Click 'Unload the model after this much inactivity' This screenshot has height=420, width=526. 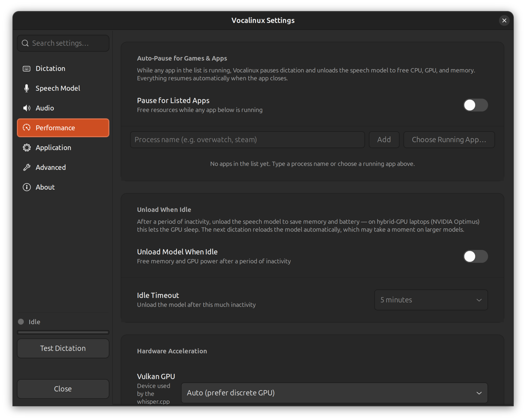pos(196,305)
